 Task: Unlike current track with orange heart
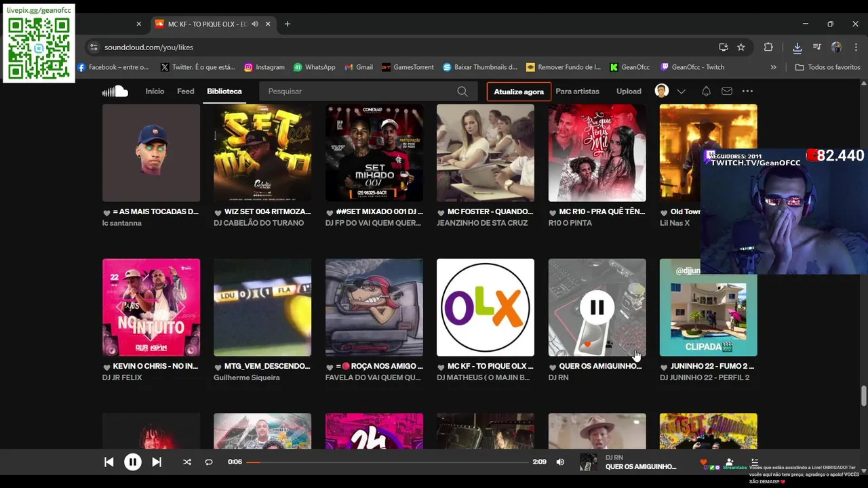click(x=703, y=462)
